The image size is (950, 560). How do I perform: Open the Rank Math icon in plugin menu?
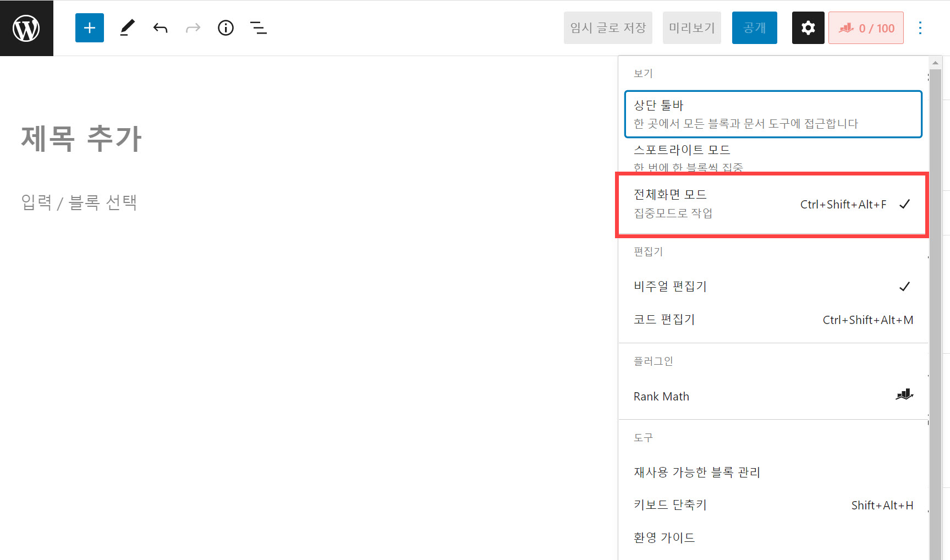pos(905,396)
